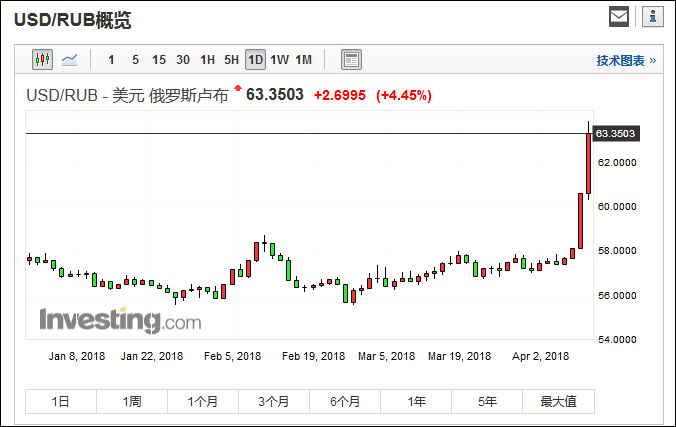Set interval to 1W
Viewport: 676px width, 427px height.
coord(279,60)
